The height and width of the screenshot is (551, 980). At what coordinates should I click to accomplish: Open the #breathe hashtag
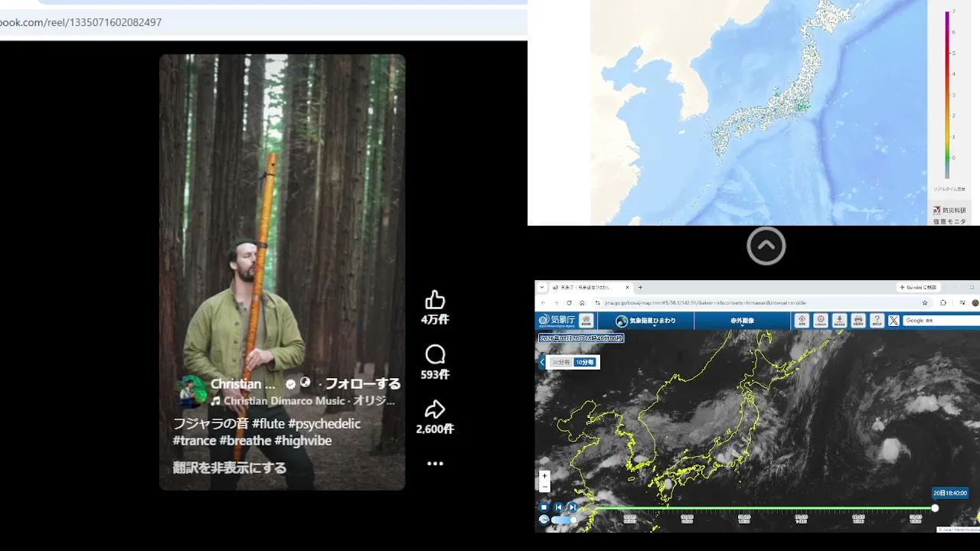coord(245,440)
